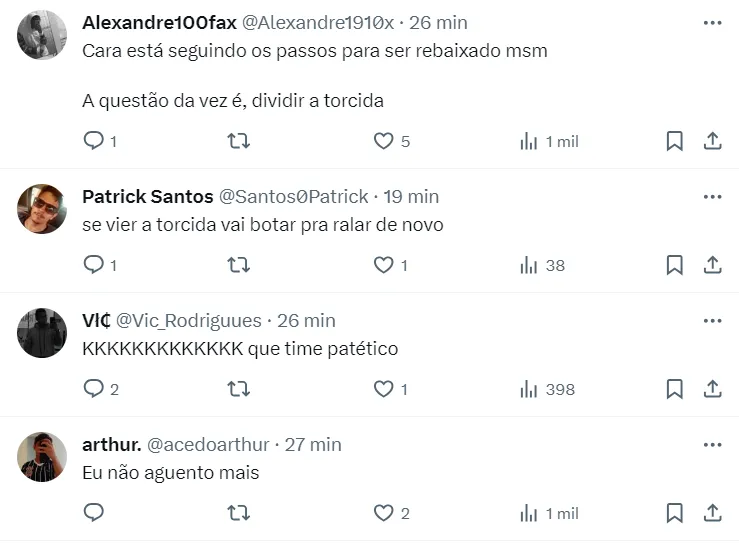Open the @acedoarthur handle link
739x544 pixels.
[210, 444]
